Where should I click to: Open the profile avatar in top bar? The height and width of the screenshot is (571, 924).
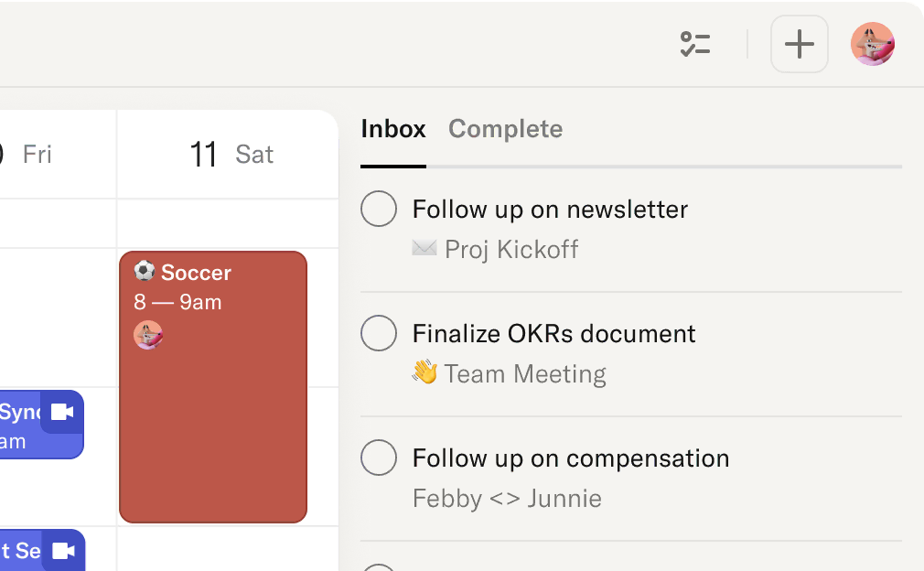click(872, 44)
